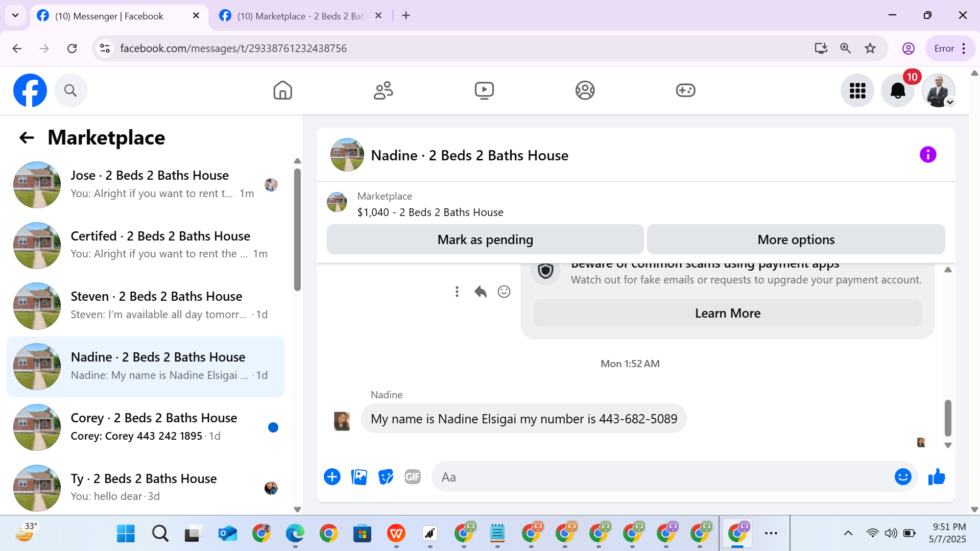Click the house thumbnail in chat header
980x551 pixels.
tap(347, 155)
